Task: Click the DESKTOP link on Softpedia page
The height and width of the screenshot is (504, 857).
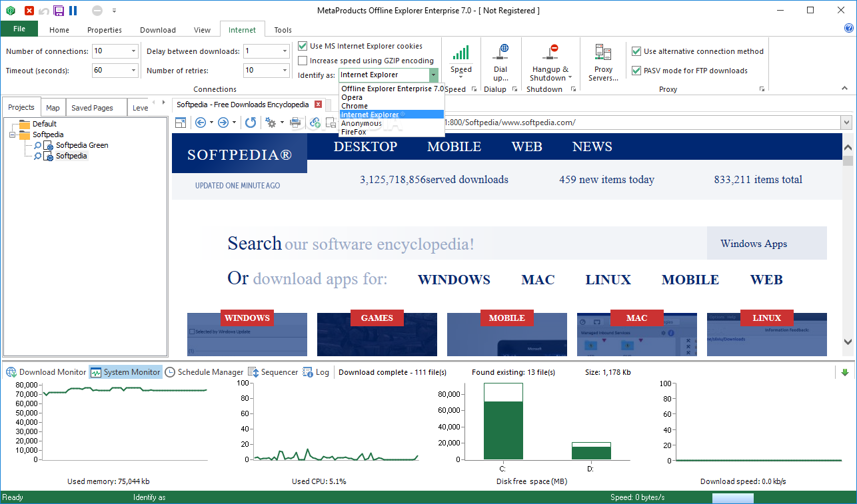Action: click(365, 147)
